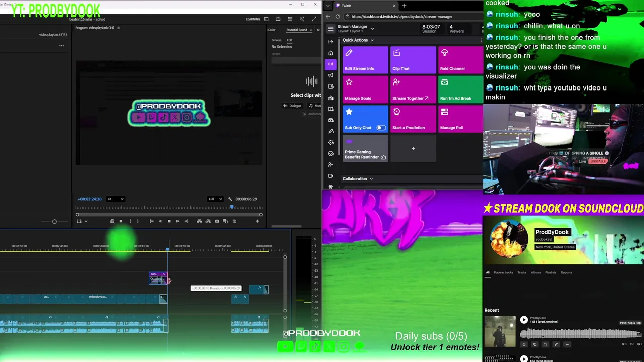
Task: Select the SoundCloud Reposts tab
Action: pos(567,272)
